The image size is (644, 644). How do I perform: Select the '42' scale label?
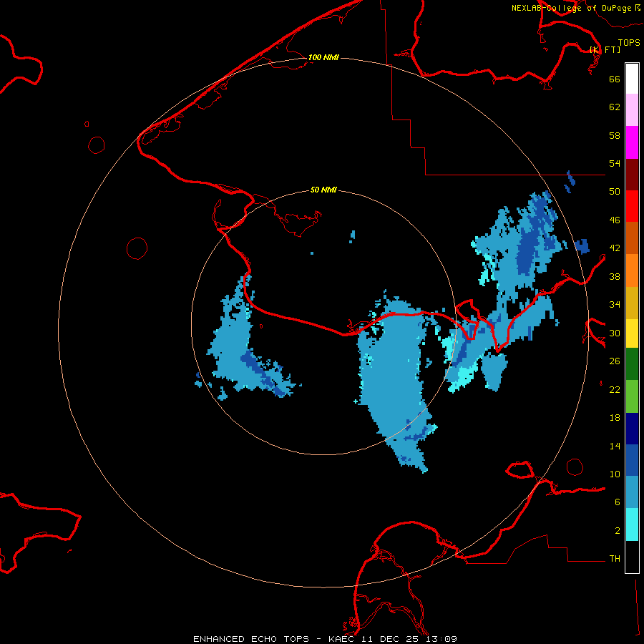[x=615, y=248]
